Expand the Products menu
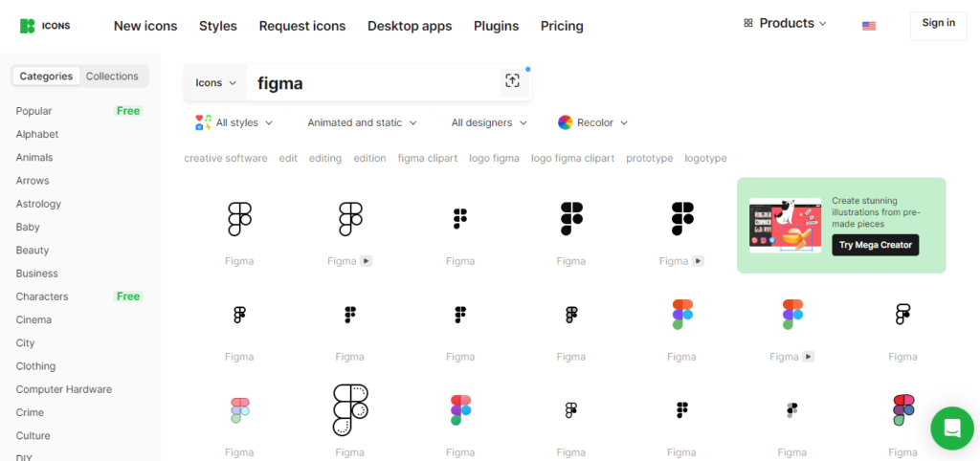The image size is (980, 461). coord(785,23)
